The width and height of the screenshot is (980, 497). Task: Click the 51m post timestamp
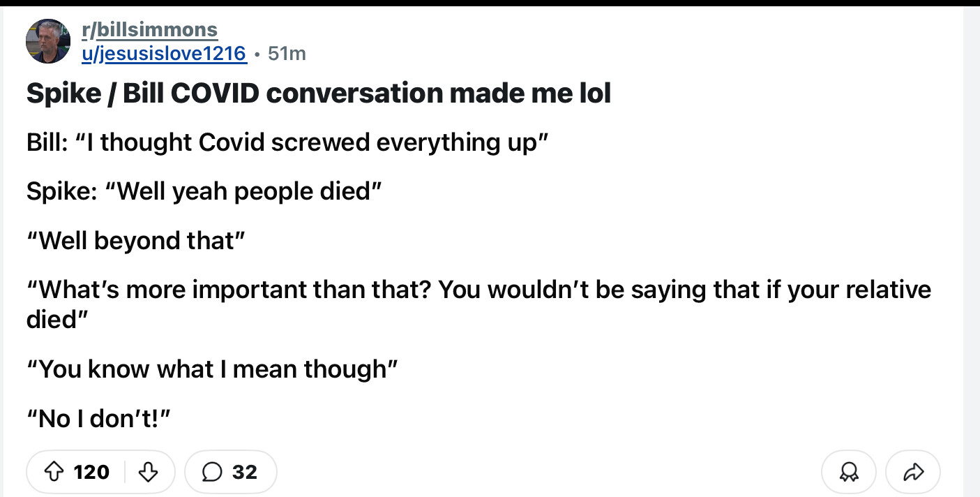[x=287, y=53]
